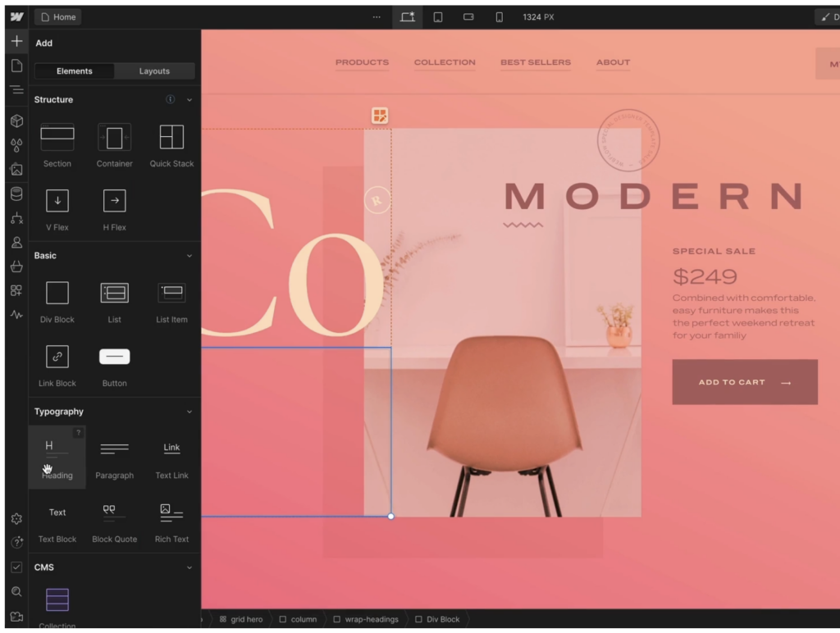
Task: Collapse the Typography section chevron
Action: click(x=189, y=412)
